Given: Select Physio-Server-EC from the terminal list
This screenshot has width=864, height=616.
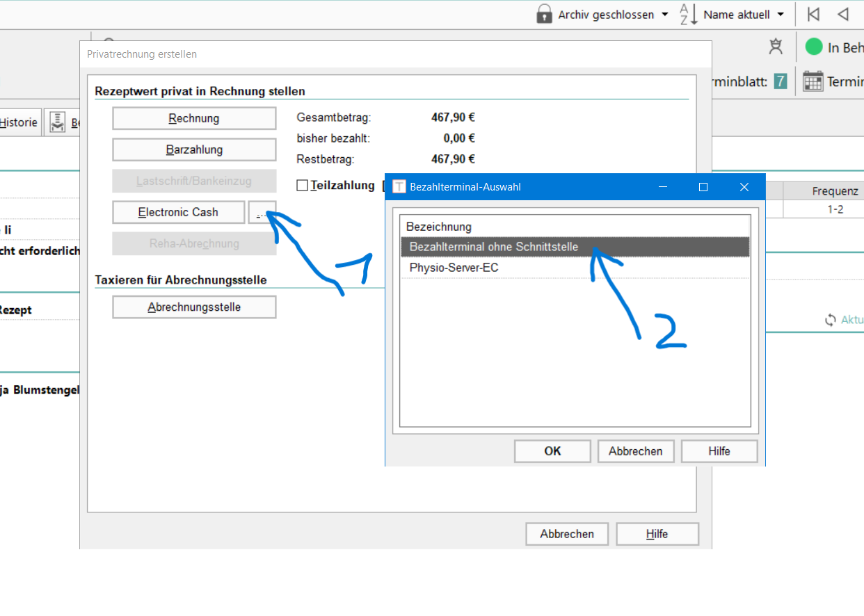Looking at the screenshot, I should click(454, 268).
